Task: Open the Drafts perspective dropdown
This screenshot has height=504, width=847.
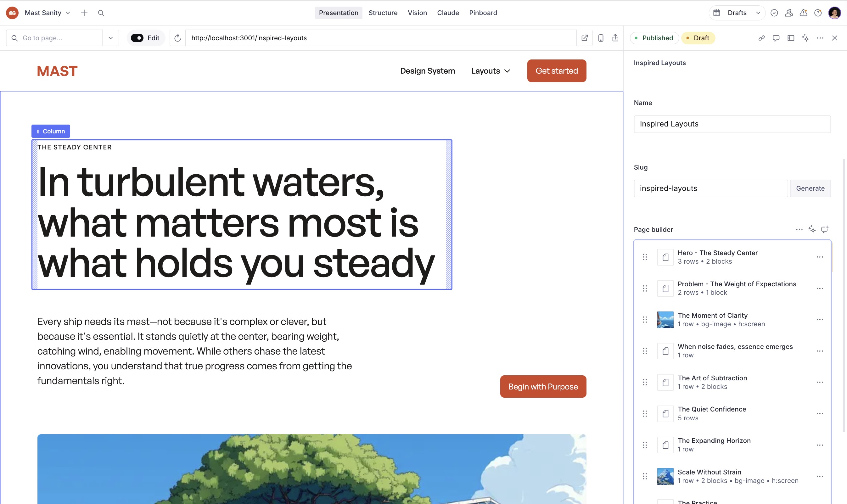Action: click(737, 13)
